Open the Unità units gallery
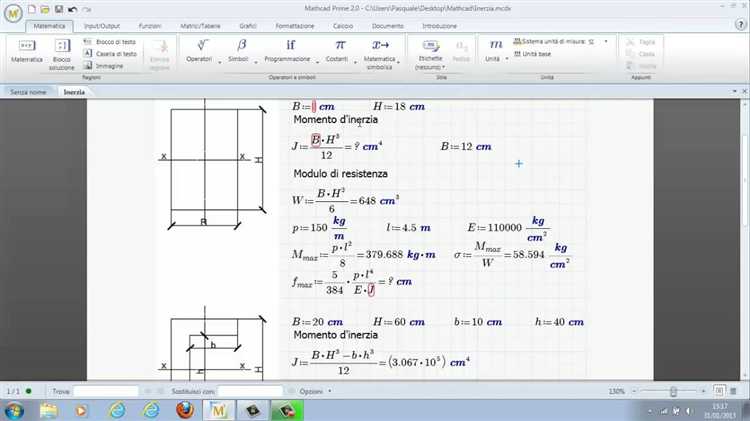750x421 pixels. click(496, 45)
